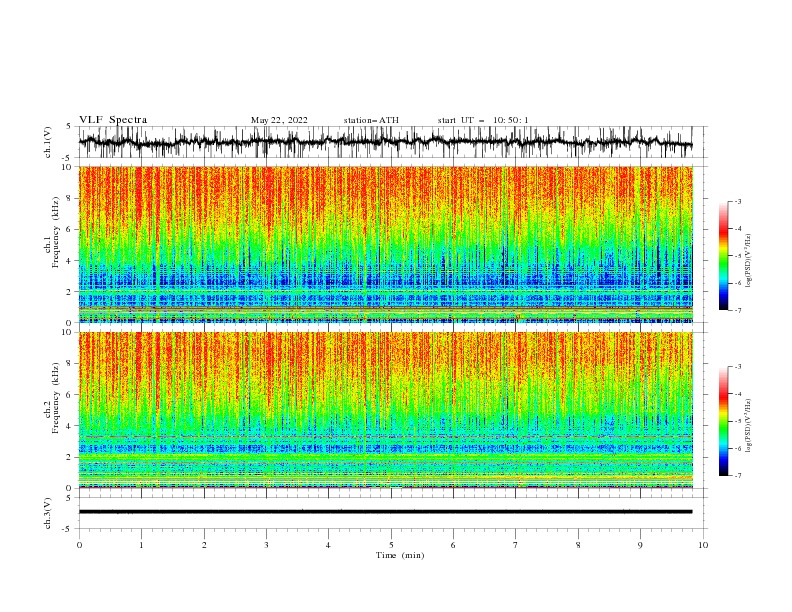Viewport: 792px width, 612px height.
Task: Click the "6" kHz tick on ch.2 frequency axis
Action: 69,395
